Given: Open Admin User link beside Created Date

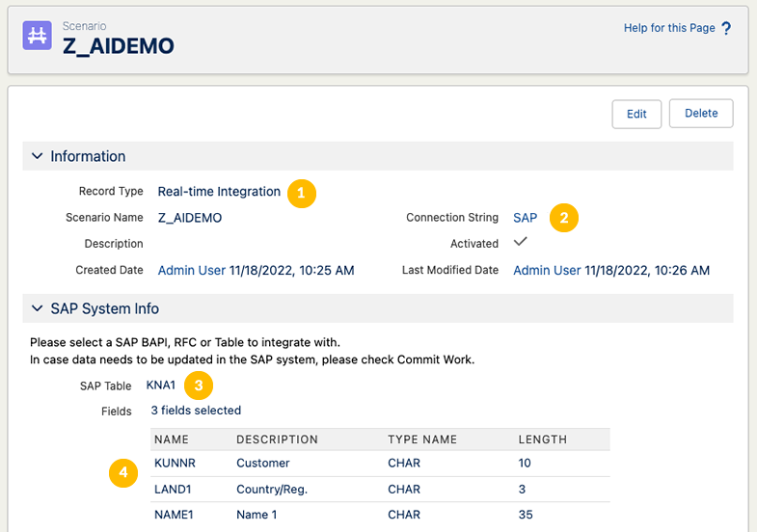Looking at the screenshot, I should coord(192,271).
